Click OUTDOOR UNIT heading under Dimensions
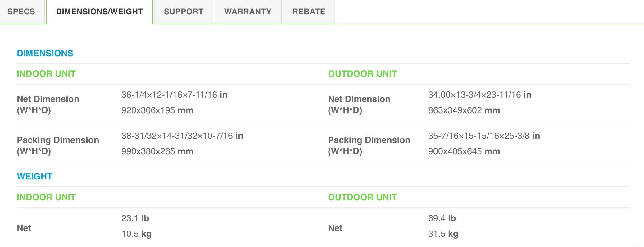Image resolution: width=644 pixels, height=247 pixels. click(x=362, y=74)
